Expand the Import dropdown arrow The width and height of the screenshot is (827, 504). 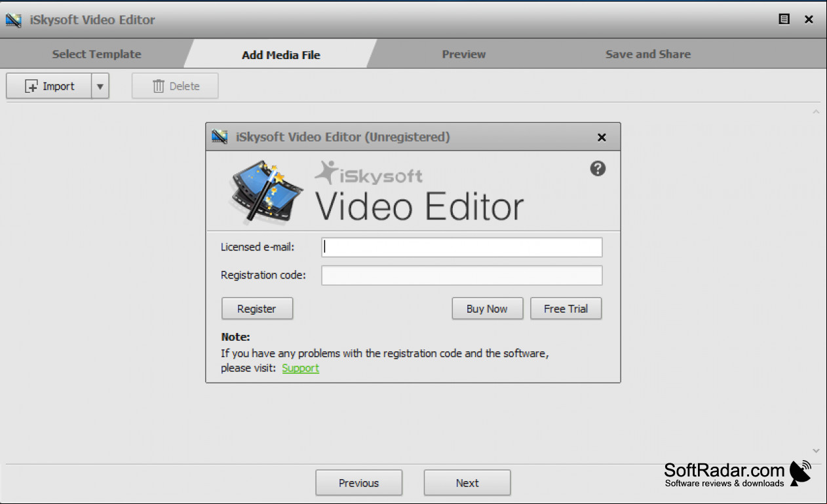100,86
